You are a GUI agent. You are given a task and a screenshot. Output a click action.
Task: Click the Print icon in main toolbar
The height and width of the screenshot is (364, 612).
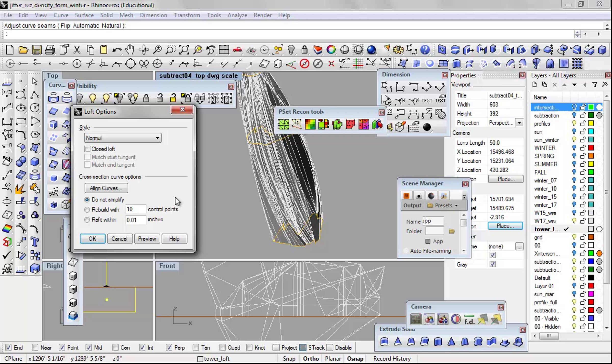[x=50, y=50]
